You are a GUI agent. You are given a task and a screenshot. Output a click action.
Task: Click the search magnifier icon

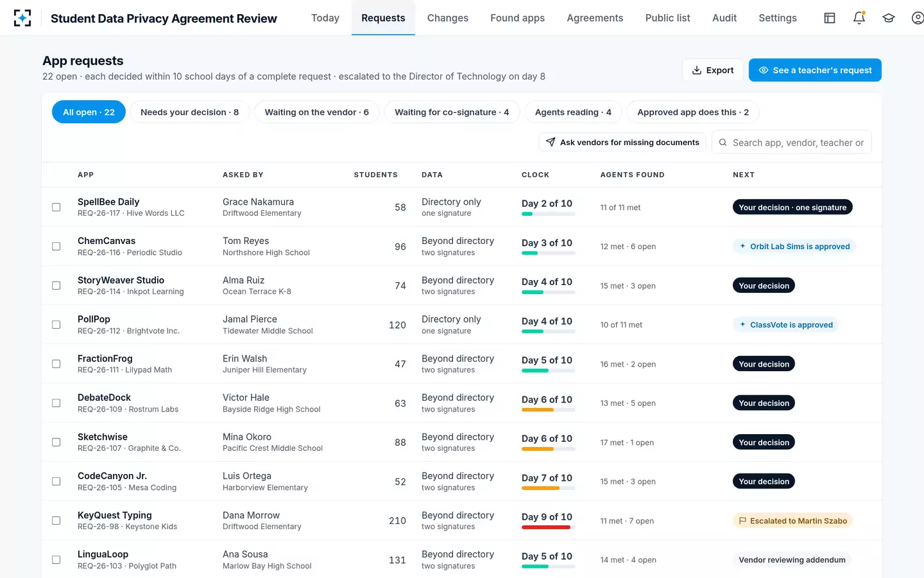[x=723, y=143]
